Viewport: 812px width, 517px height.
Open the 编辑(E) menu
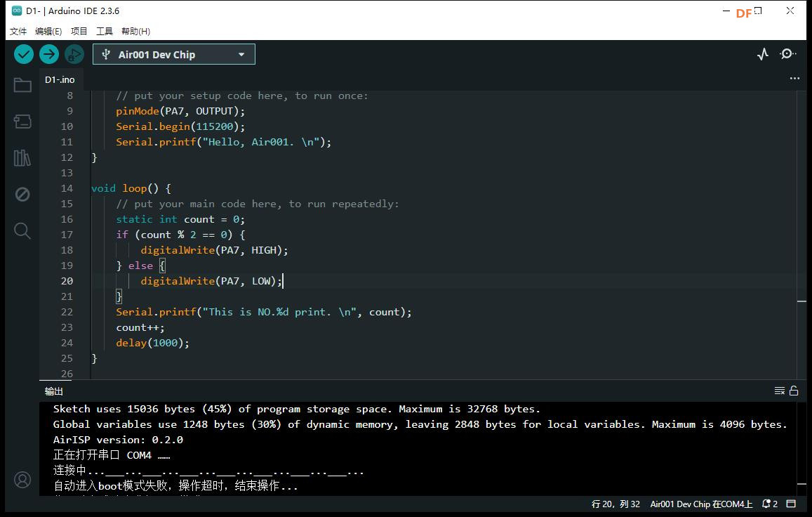[48, 31]
